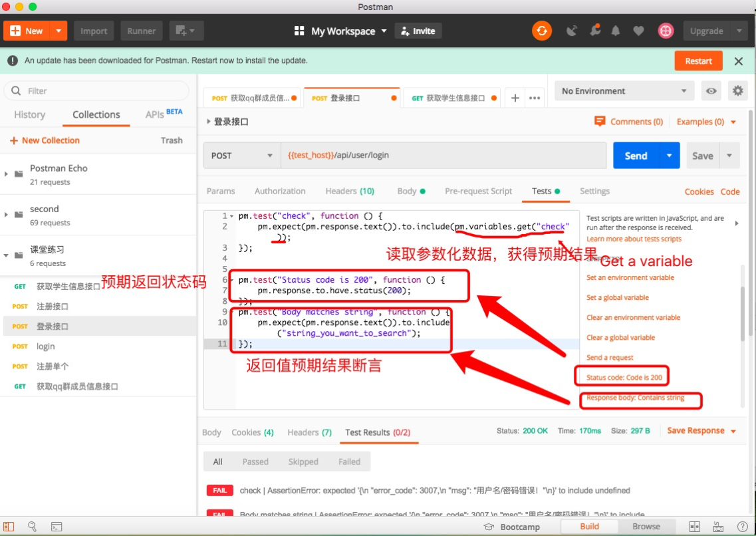Image resolution: width=756 pixels, height=536 pixels.
Task: Click the environment quick look eye icon
Action: [711, 90]
